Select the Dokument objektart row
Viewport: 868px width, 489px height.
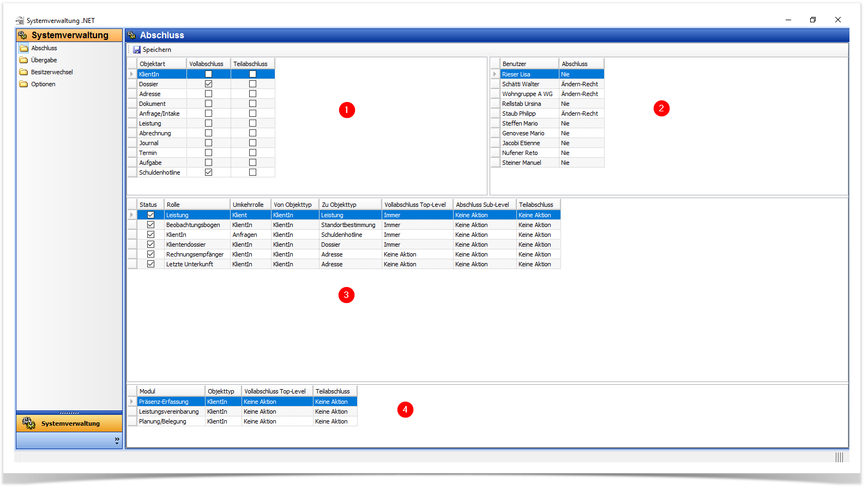tap(201, 104)
